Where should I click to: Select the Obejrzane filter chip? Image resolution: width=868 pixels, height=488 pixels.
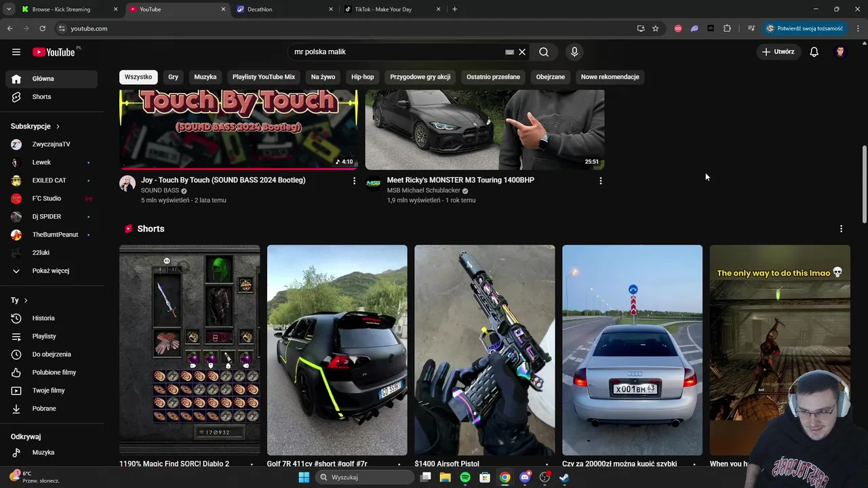point(551,77)
